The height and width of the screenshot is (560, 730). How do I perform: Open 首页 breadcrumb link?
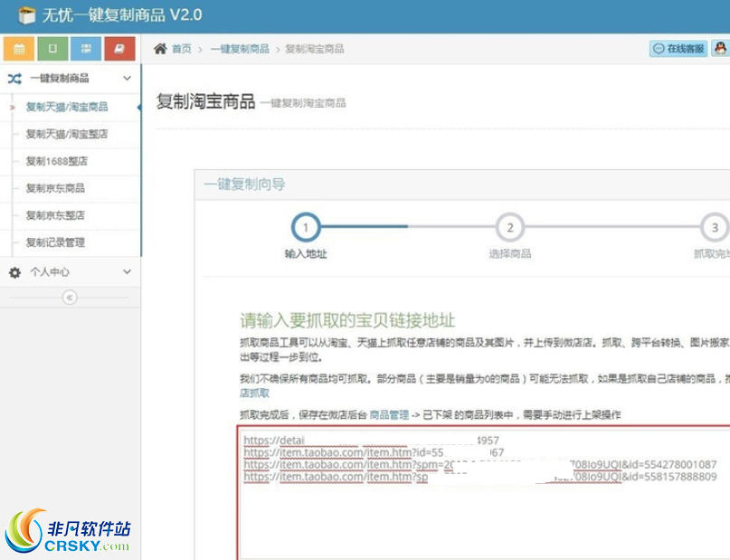click(182, 49)
